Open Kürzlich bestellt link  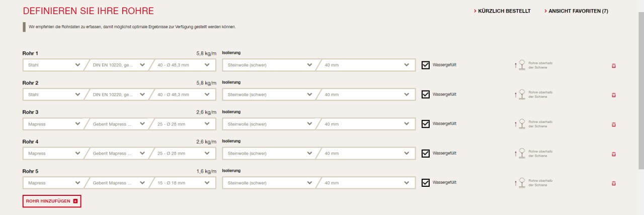coord(502,11)
